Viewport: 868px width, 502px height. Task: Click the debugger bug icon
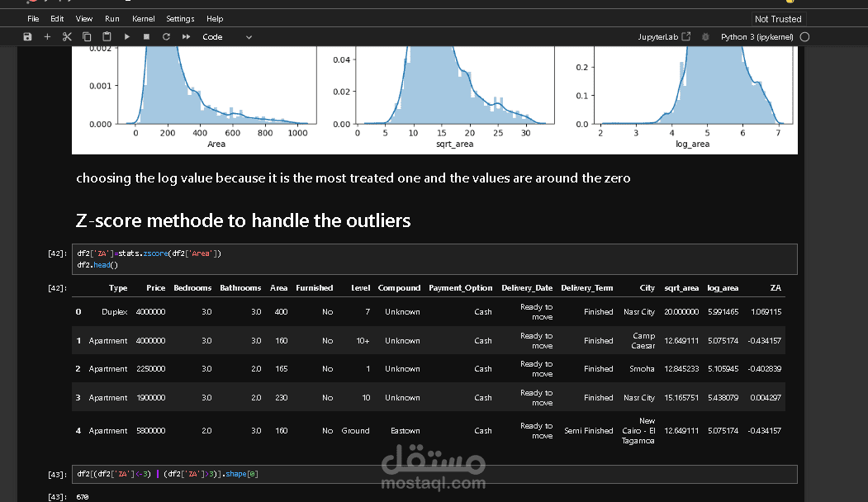[705, 37]
